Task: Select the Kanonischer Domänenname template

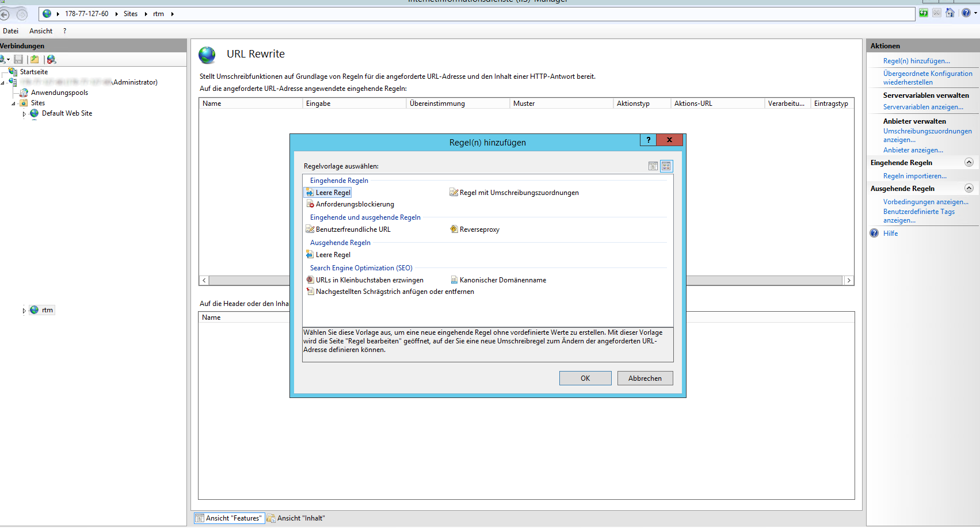Action: [502, 280]
